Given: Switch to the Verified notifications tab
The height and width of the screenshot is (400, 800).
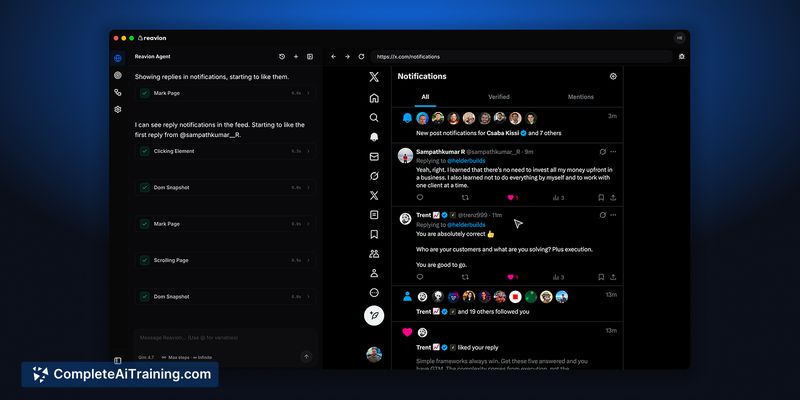Looking at the screenshot, I should (498, 97).
